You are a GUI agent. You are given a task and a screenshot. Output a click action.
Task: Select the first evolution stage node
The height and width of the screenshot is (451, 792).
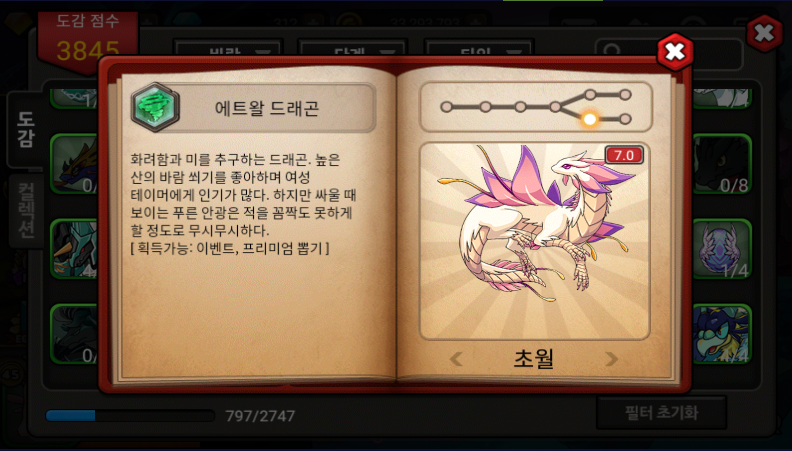[x=446, y=107]
